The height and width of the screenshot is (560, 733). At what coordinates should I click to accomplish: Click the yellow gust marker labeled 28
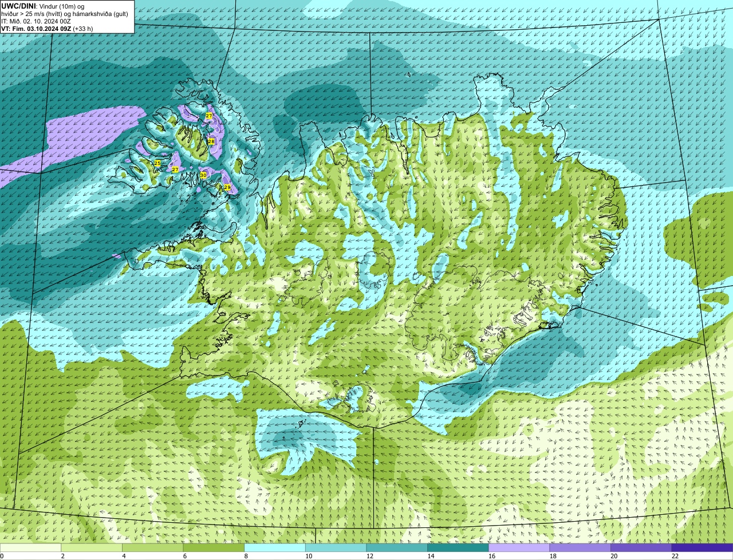click(211, 141)
